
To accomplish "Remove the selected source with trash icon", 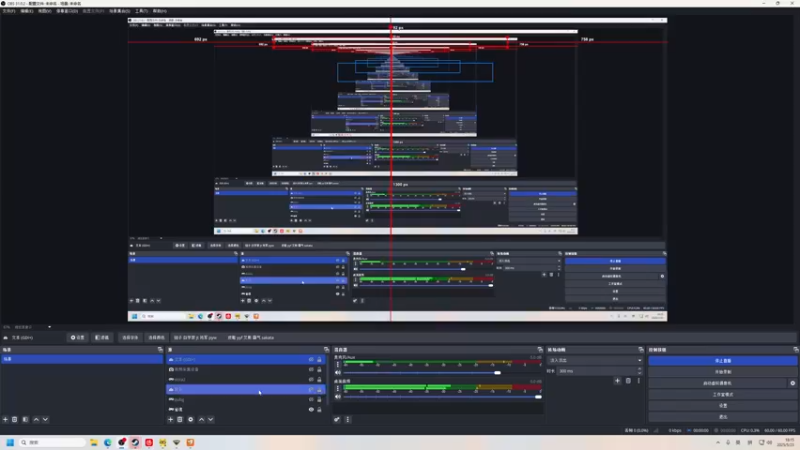I will pyautogui.click(x=180, y=419).
